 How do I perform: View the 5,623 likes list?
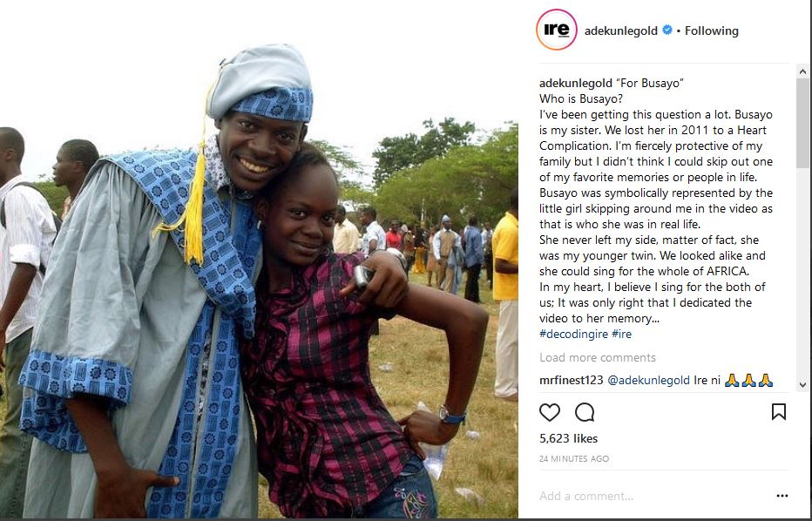tap(569, 438)
